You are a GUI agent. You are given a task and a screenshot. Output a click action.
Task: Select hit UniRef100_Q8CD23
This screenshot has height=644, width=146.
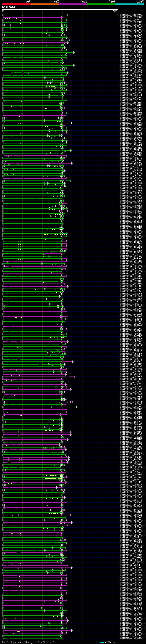tap(131, 347)
